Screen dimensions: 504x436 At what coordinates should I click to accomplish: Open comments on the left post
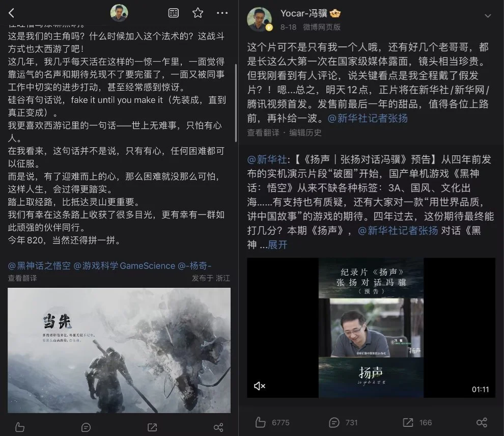(x=86, y=427)
